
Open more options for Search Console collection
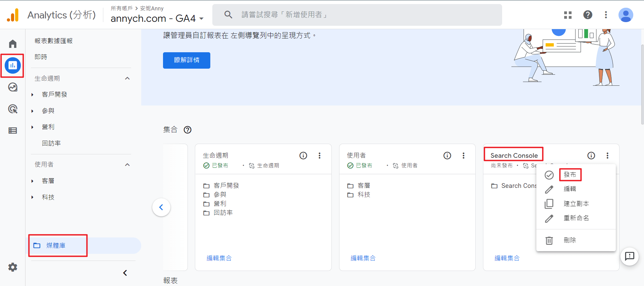(607, 155)
